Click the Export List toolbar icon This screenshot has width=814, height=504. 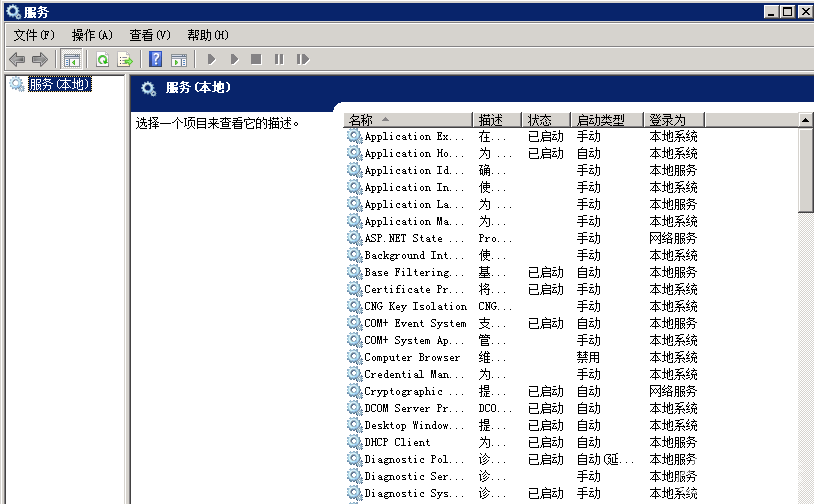[125, 59]
